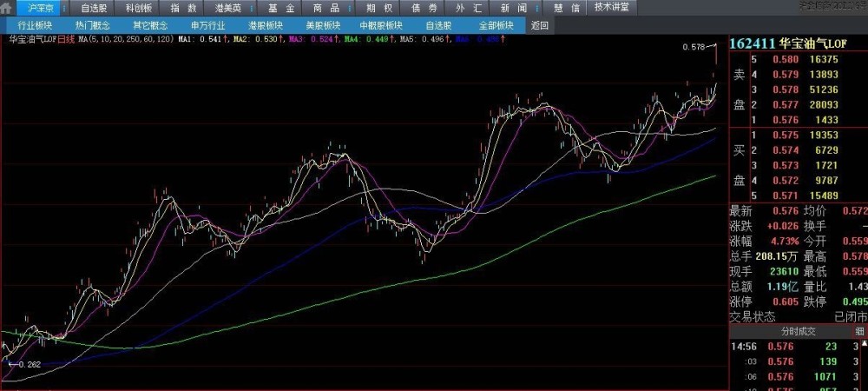Click the 返回 back button
The height and width of the screenshot is (391, 868).
(540, 25)
